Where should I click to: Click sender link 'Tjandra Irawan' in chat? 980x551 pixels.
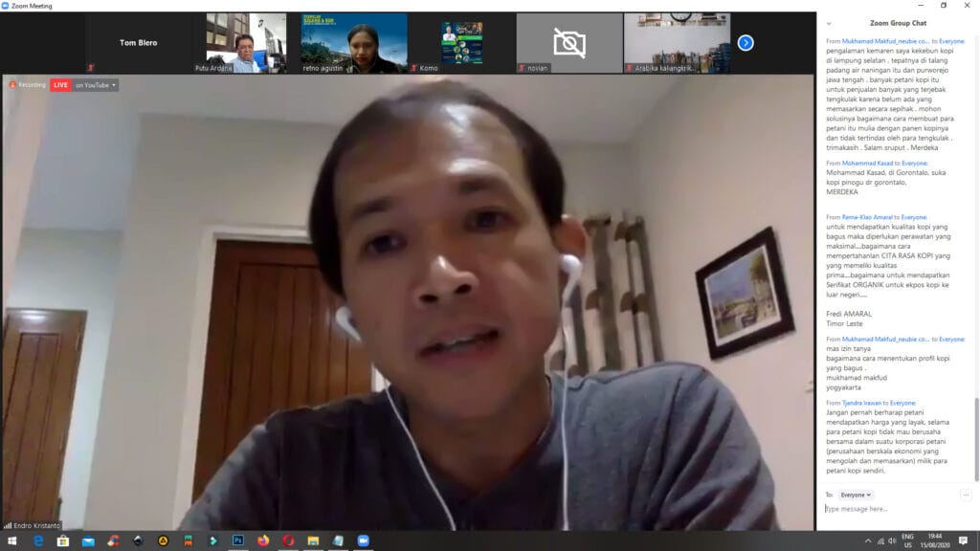tap(861, 403)
